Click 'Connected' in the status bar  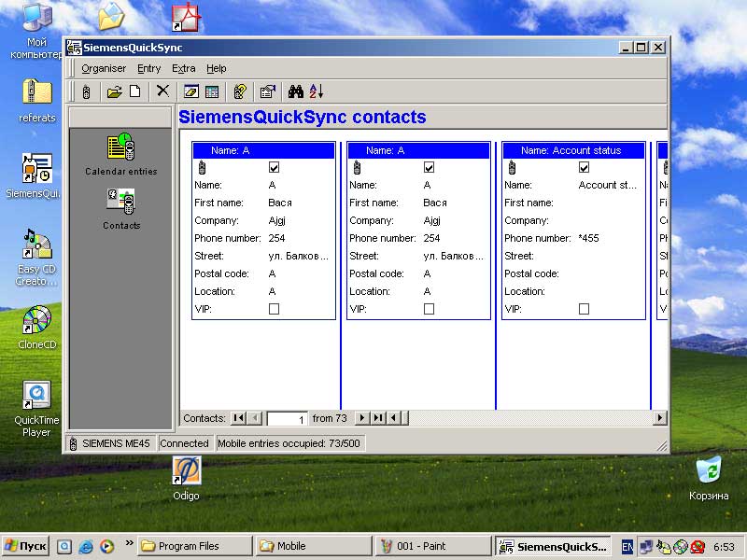tap(184, 444)
